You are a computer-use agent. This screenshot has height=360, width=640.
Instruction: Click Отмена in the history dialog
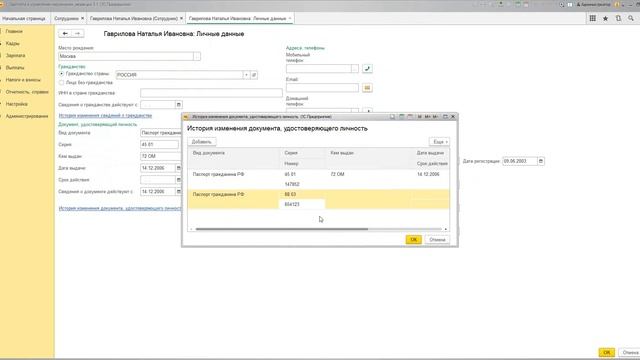tap(437, 240)
